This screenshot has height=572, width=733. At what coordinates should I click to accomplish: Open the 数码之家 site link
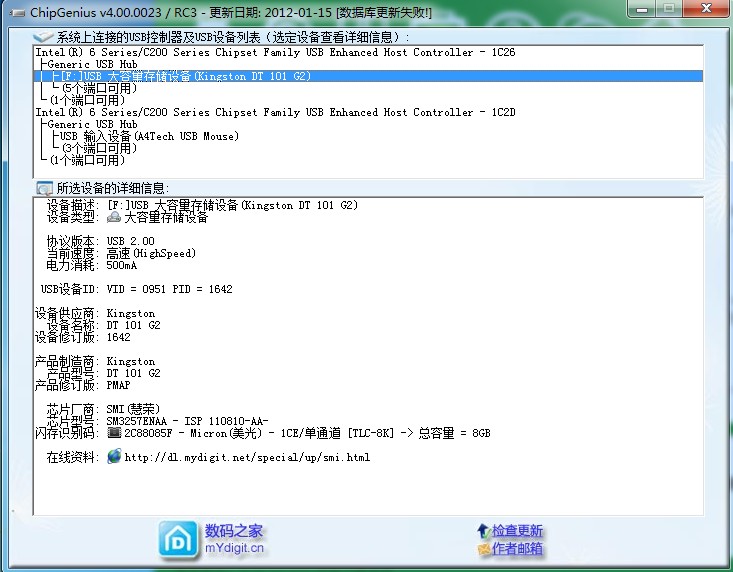[234, 531]
